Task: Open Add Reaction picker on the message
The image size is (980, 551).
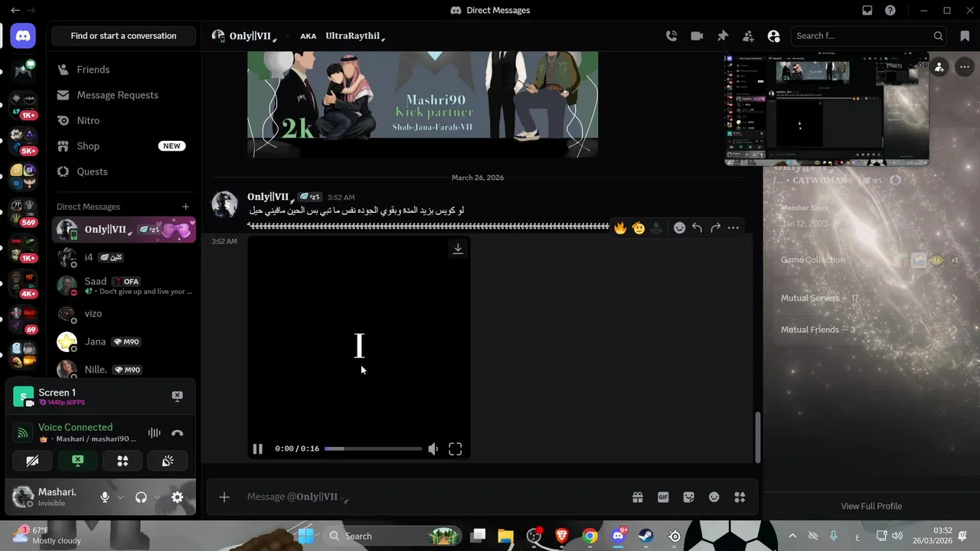Action: coord(679,228)
